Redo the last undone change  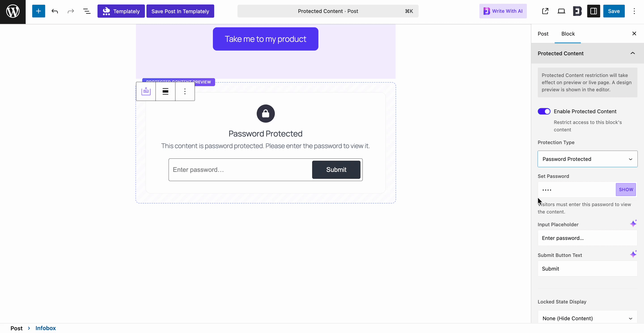click(71, 11)
